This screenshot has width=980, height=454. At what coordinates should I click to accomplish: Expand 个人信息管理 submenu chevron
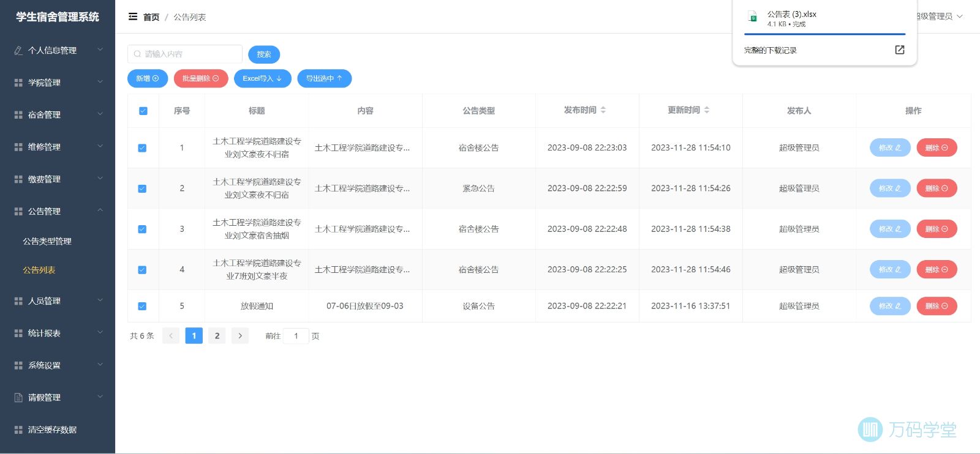(x=100, y=50)
